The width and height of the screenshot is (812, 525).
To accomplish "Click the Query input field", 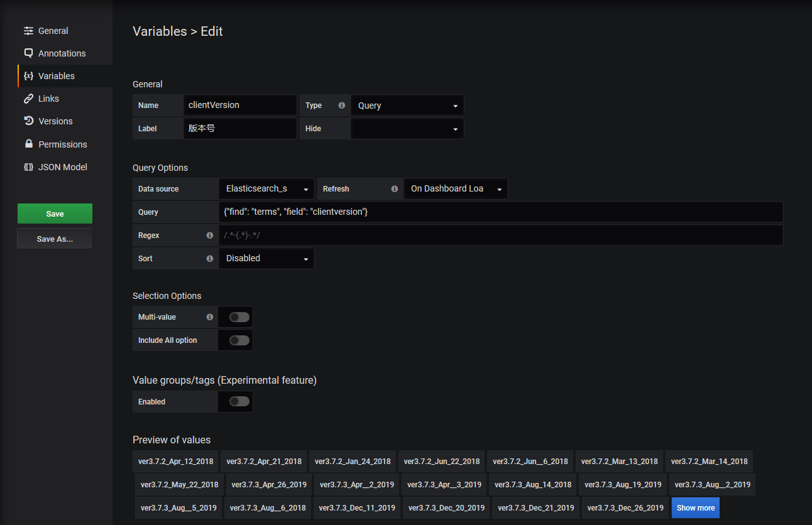I will (x=501, y=212).
